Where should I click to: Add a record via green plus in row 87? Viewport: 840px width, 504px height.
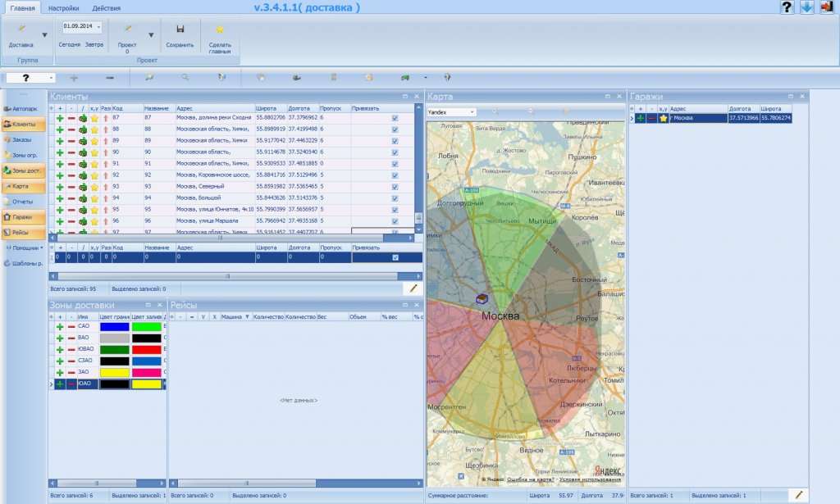coord(60,118)
